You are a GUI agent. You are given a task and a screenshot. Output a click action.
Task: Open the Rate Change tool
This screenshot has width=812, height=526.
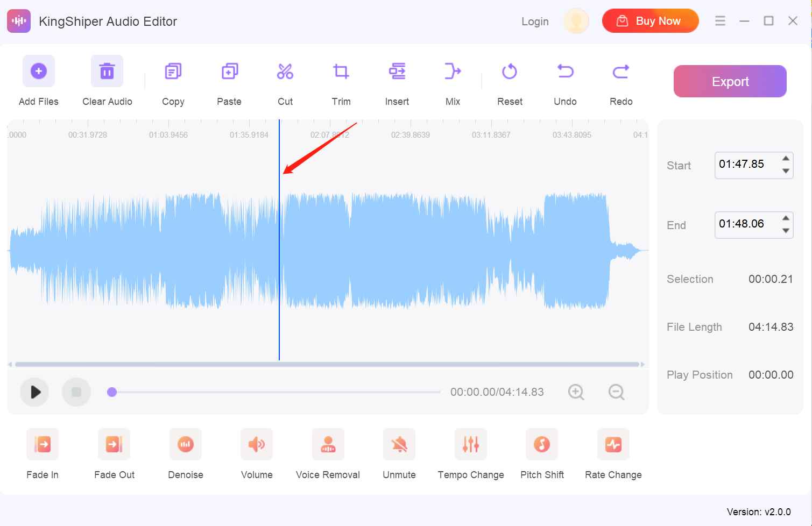pyautogui.click(x=613, y=452)
